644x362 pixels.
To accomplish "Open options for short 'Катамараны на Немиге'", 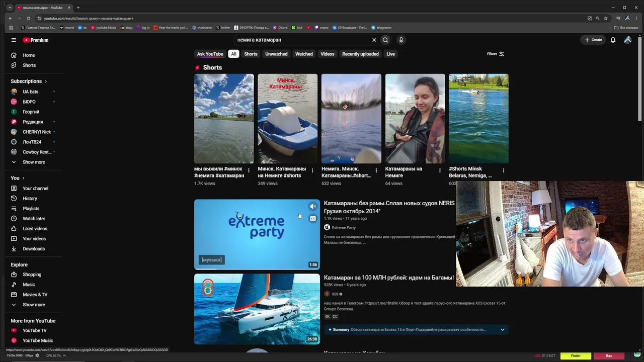I will coord(440,171).
